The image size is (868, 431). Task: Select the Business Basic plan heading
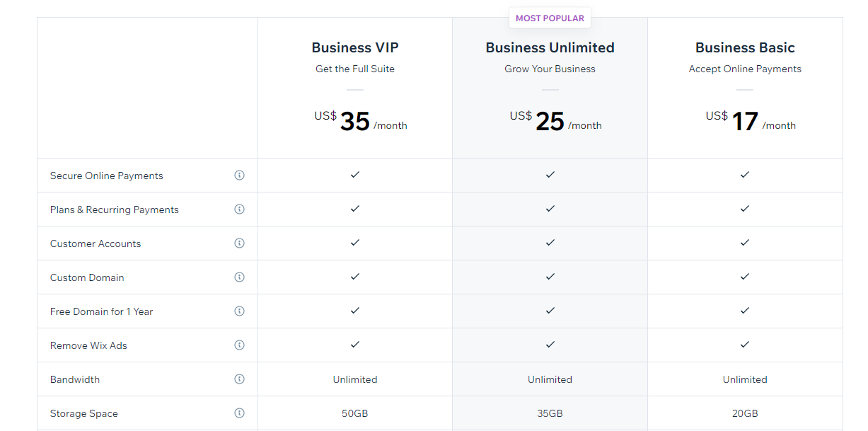pyautogui.click(x=745, y=47)
